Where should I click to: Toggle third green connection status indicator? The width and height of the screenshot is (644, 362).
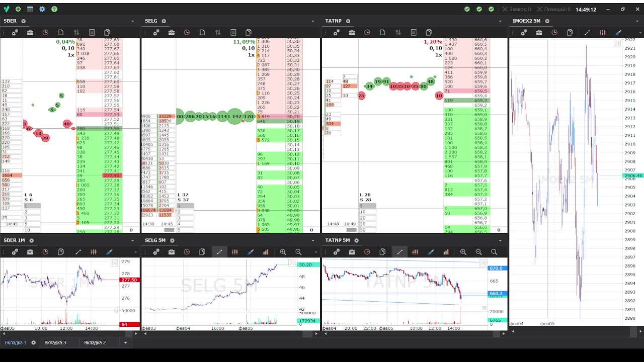point(491,9)
